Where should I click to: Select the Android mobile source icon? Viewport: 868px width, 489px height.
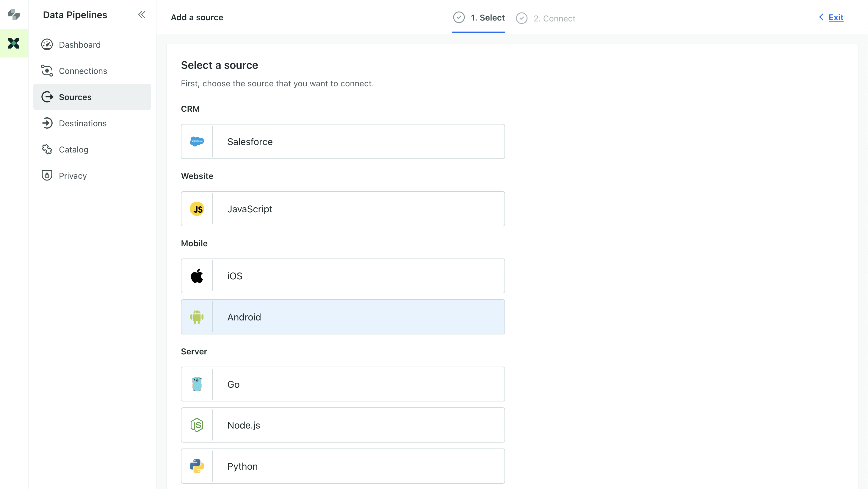coord(197,317)
